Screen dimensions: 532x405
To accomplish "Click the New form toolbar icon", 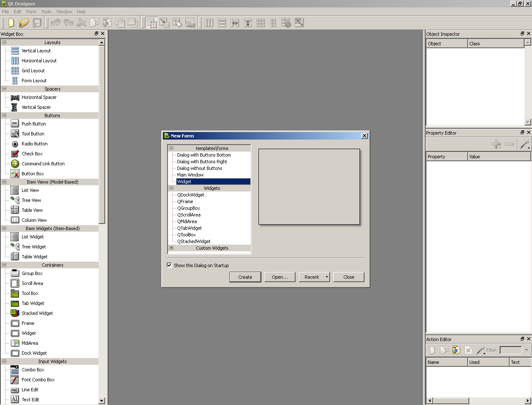I will point(11,23).
